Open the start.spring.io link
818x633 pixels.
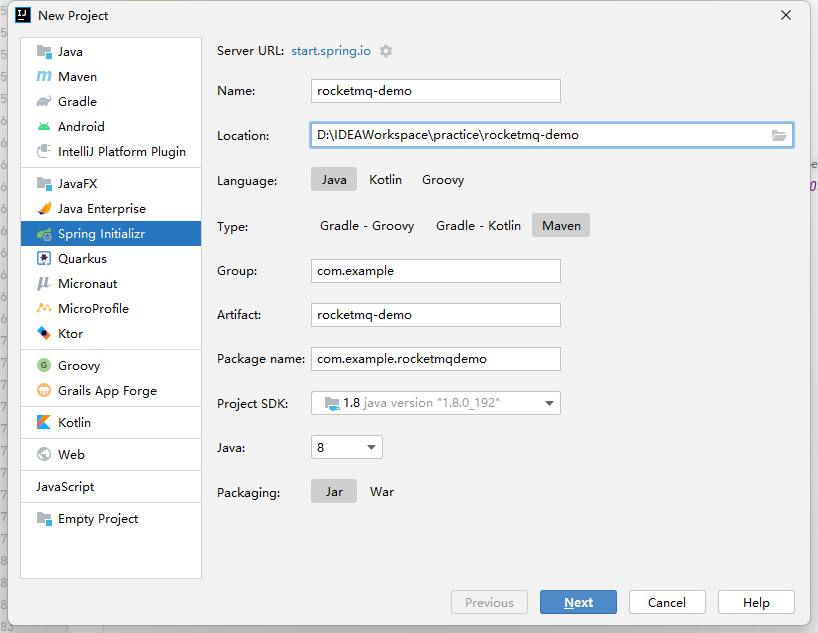331,51
